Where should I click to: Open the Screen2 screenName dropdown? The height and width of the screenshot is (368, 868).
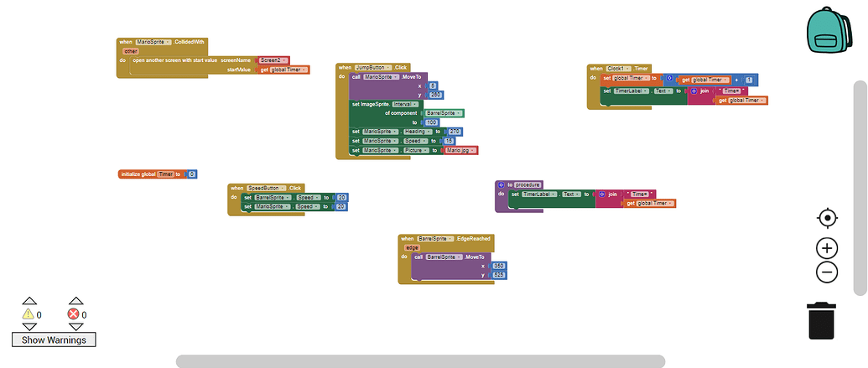pos(273,60)
